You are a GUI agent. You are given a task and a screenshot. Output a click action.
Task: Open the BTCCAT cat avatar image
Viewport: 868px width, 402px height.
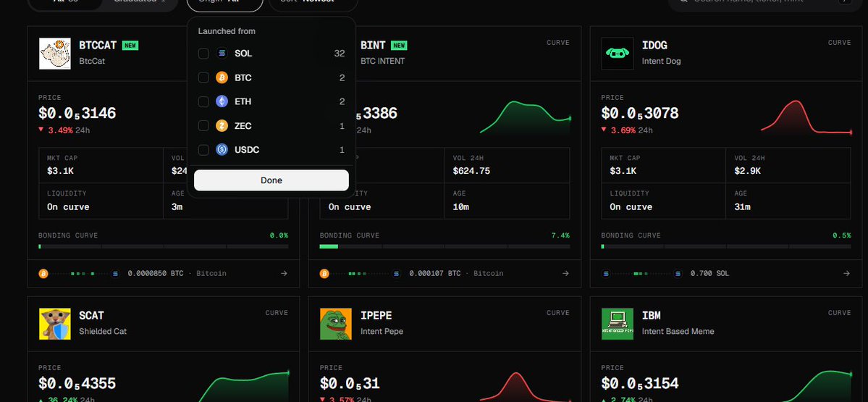[55, 54]
